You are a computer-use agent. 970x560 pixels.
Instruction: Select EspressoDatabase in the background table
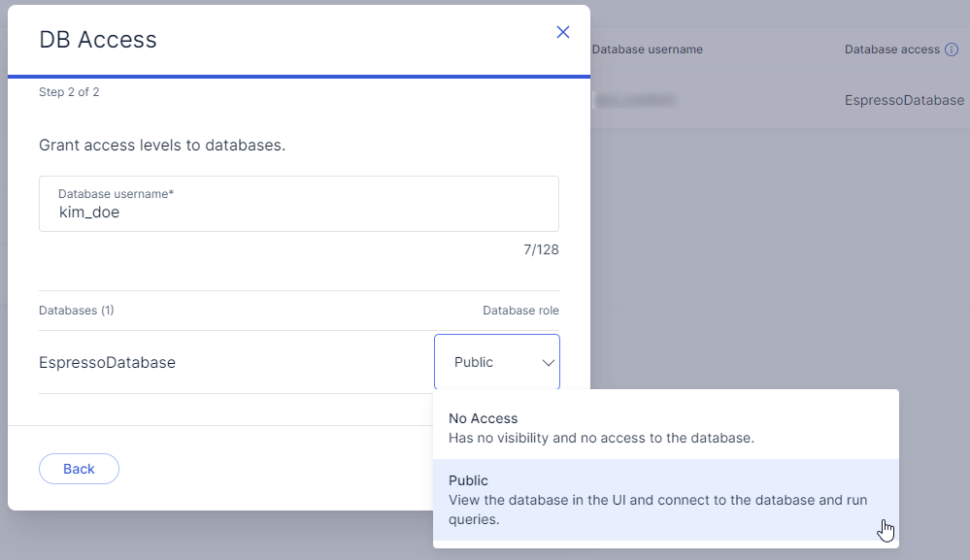904,100
